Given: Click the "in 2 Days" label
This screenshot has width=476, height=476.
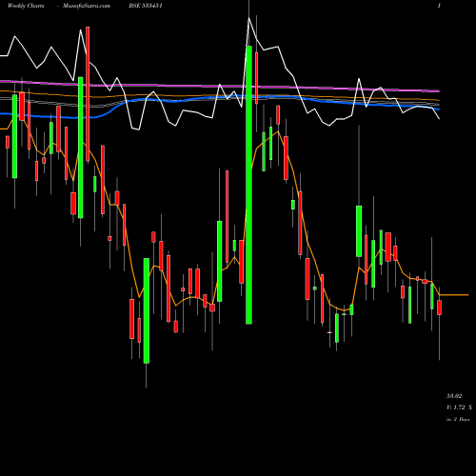Looking at the screenshot, I should point(458,419).
